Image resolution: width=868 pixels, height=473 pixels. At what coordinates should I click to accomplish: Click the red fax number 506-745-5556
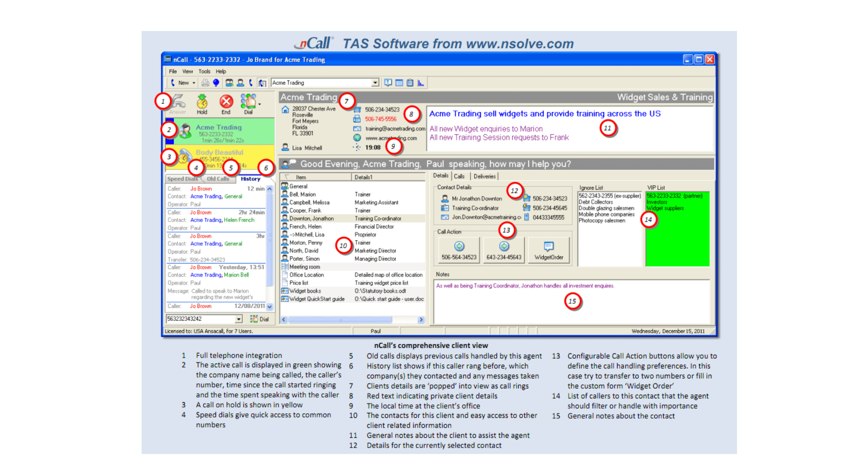[381, 119]
